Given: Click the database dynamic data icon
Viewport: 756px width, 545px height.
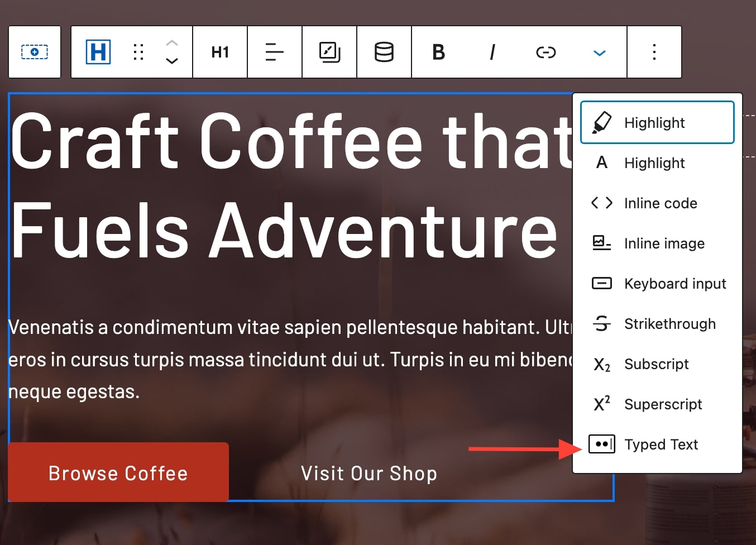Looking at the screenshot, I should pos(384,52).
